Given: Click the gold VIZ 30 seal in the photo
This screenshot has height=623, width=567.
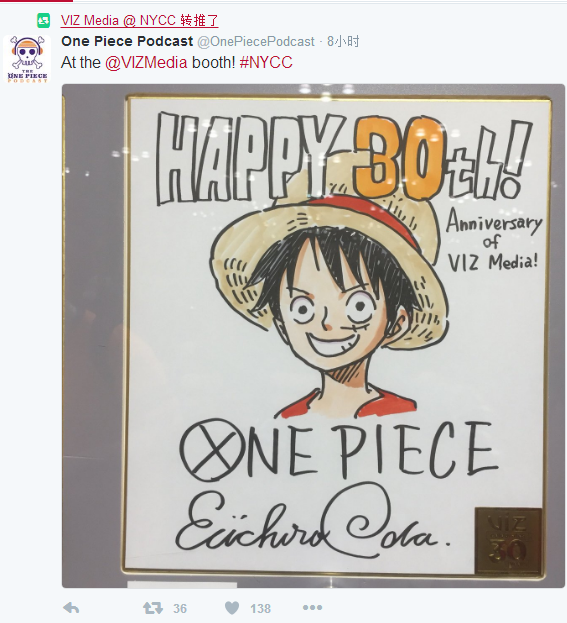Looking at the screenshot, I should coord(508,540).
